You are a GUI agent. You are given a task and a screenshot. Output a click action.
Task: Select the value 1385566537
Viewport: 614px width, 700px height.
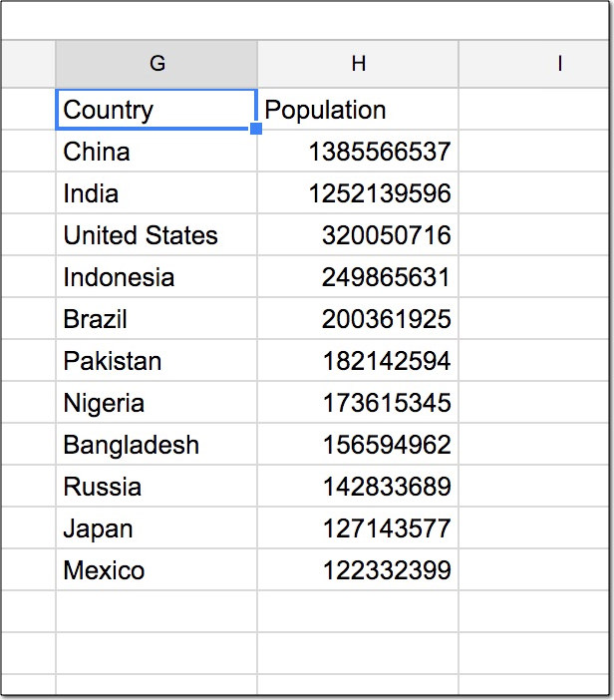(x=358, y=152)
